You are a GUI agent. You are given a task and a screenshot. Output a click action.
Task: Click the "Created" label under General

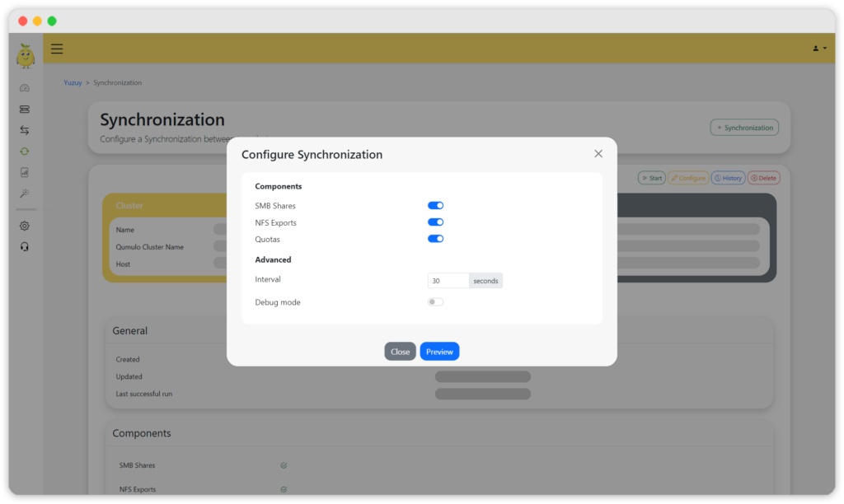128,359
